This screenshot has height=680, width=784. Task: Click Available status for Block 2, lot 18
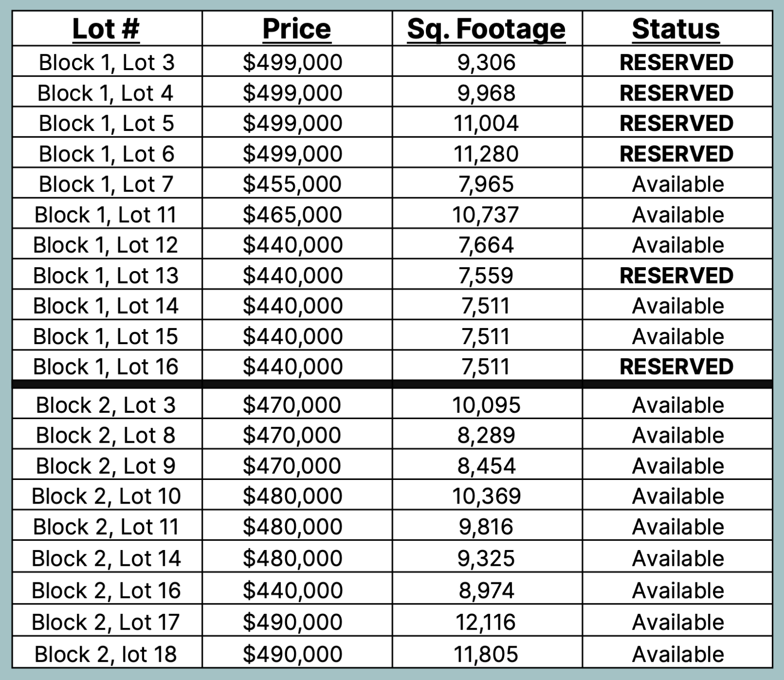[678, 654]
